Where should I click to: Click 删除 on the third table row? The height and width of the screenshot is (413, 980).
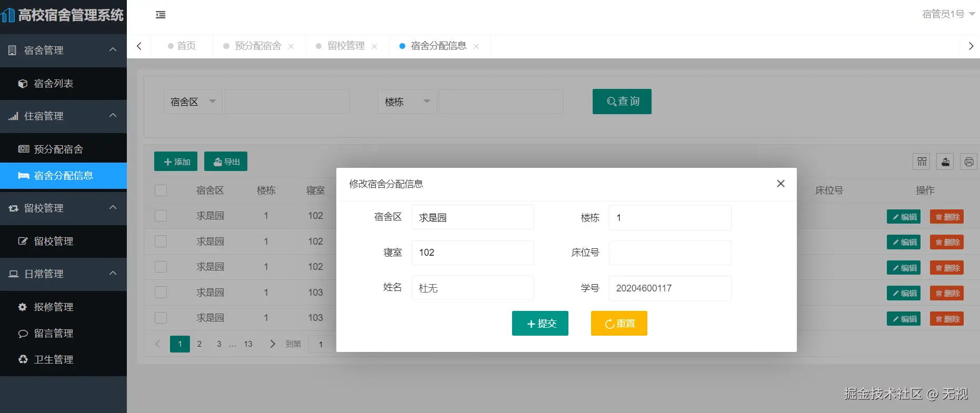pos(947,268)
